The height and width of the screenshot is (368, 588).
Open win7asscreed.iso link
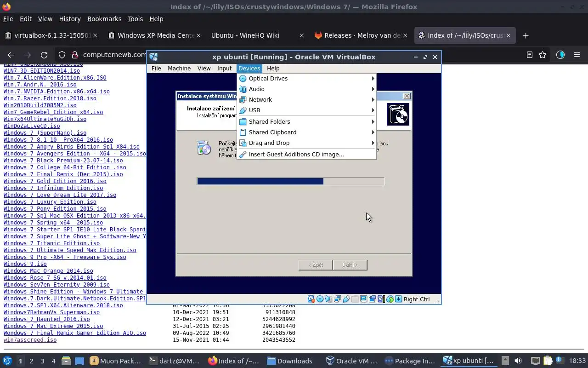30,340
